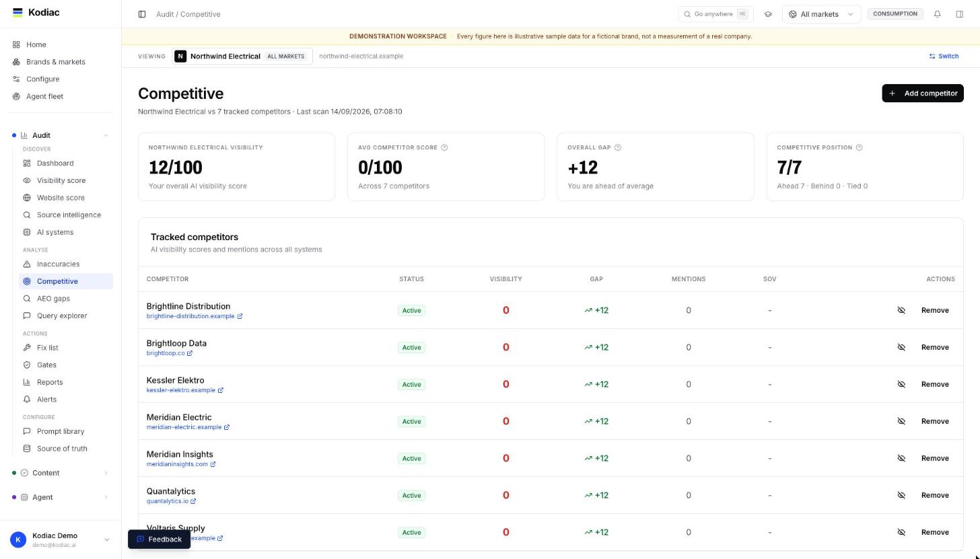
Task: Show info for Avg Competitor Score
Action: click(x=444, y=147)
